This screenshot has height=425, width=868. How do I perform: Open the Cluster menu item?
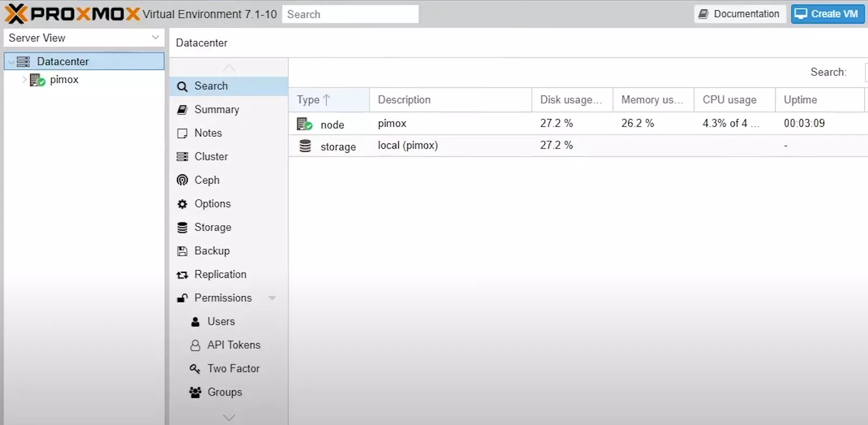(228, 156)
